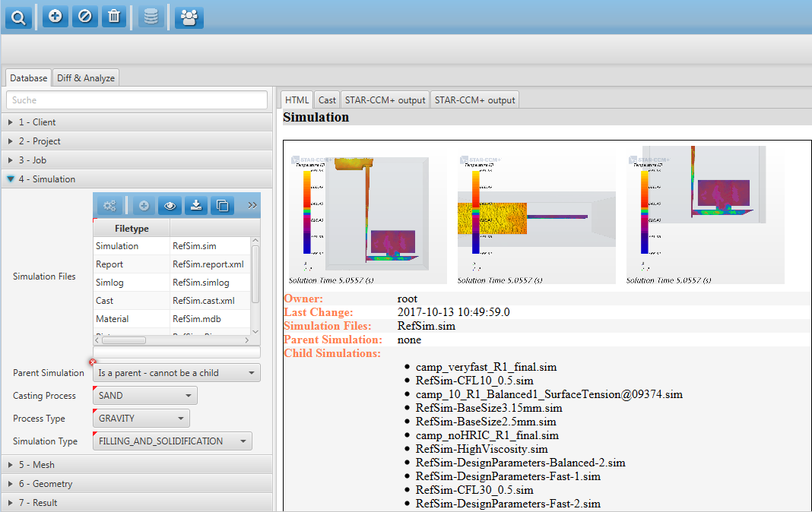Switch to the Diff & Analyze tab

(86, 78)
